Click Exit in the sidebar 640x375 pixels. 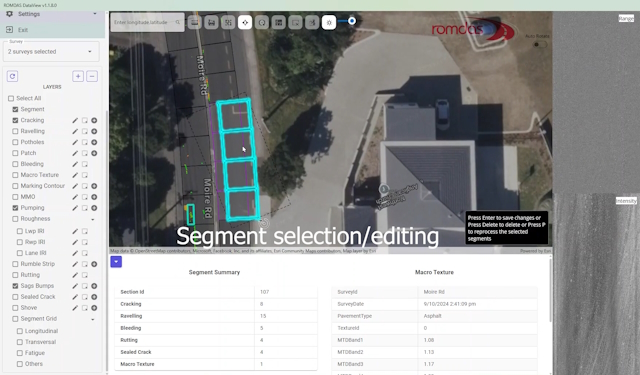pos(23,30)
